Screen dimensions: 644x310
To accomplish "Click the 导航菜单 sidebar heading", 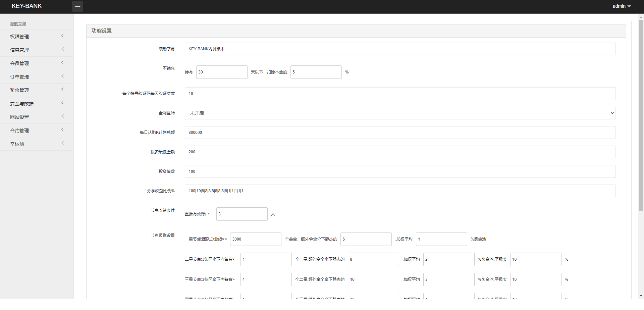I will click(18, 24).
